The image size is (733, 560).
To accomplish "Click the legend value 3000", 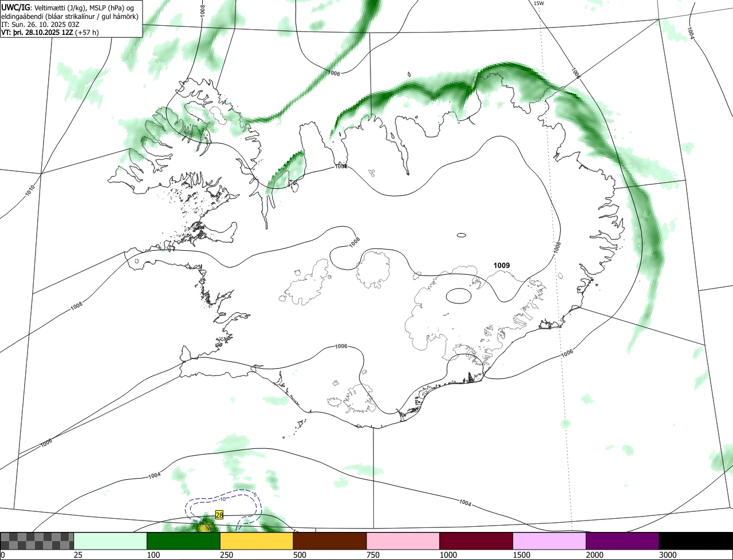I will pos(667,555).
